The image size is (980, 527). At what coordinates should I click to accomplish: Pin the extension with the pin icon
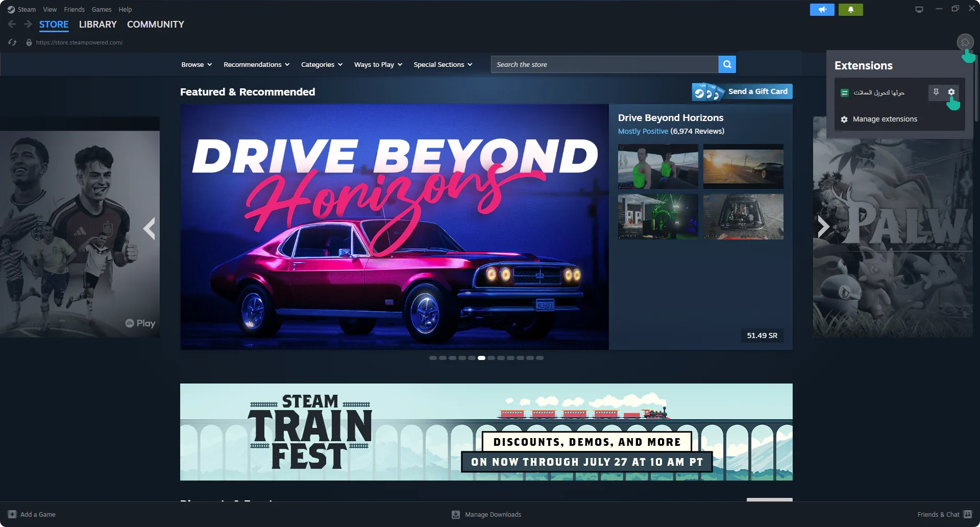pos(936,92)
